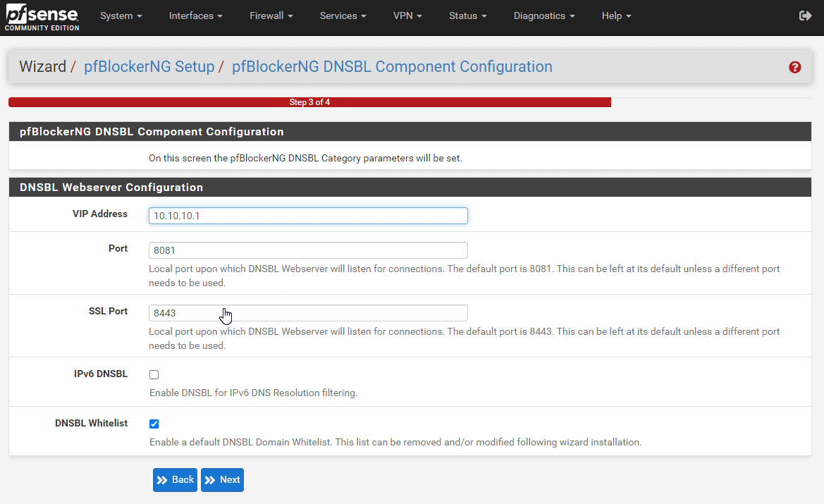Go Back to the previous wizard step

[175, 480]
